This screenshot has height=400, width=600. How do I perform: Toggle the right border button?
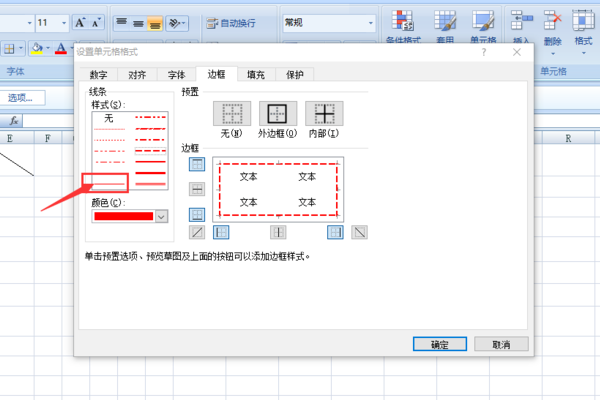(x=335, y=232)
